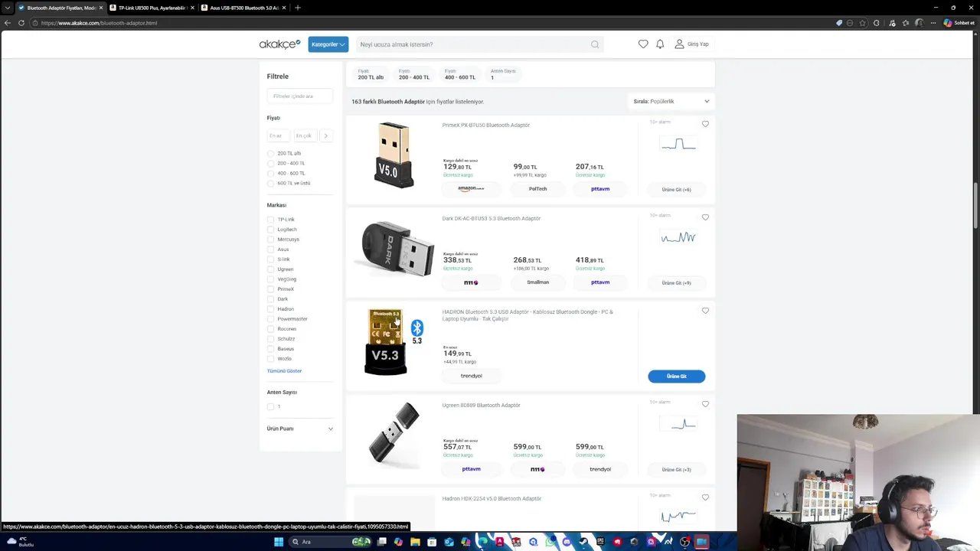
Task: Add Dark DK-AC-BTU53 adapter to favorites
Action: click(x=705, y=217)
